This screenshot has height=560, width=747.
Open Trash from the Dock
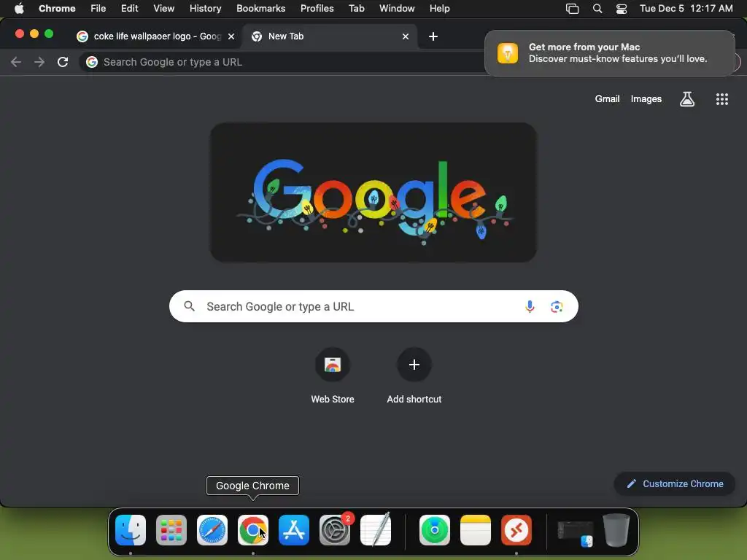point(616,529)
